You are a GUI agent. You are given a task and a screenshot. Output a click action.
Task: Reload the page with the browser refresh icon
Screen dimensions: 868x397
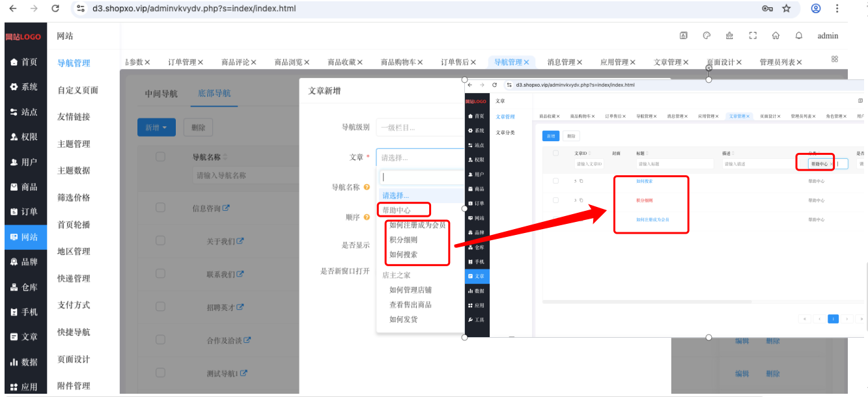55,8
